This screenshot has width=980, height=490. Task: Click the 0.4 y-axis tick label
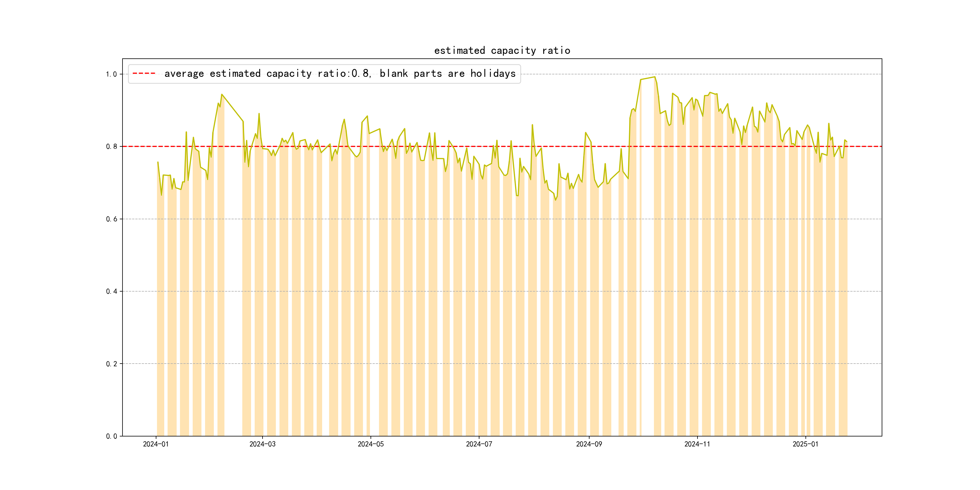coord(111,291)
